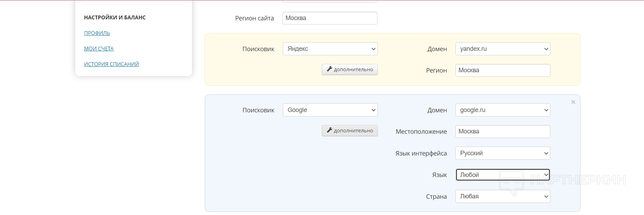Click the Google block 'Поисковик' label
This screenshot has width=644, height=215.
coord(258,110)
